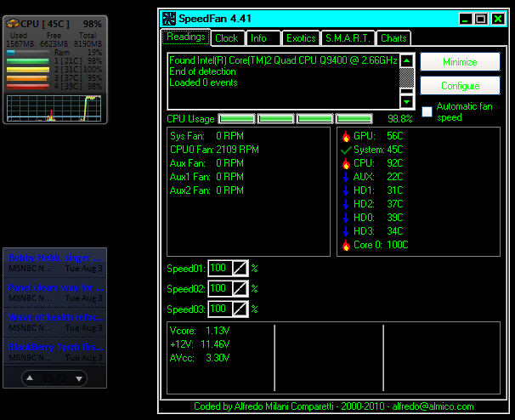Click the CPU0 Fan: 2109 RPM reading
Viewport: 515px width, 420px height.
coord(214,150)
